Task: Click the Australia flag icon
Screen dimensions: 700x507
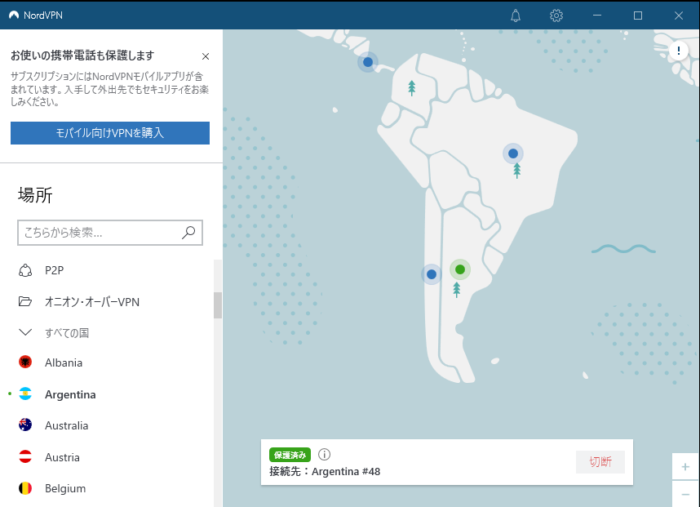Action: coord(25,424)
